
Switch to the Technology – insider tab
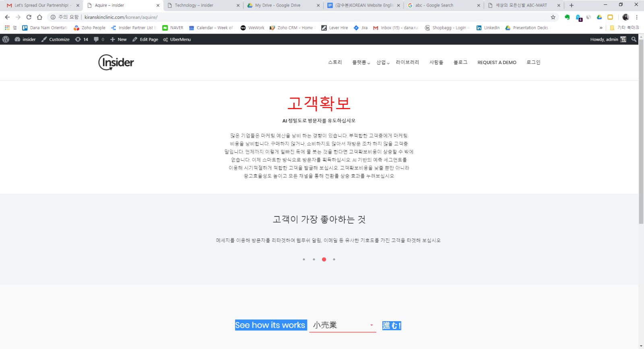[x=201, y=5]
